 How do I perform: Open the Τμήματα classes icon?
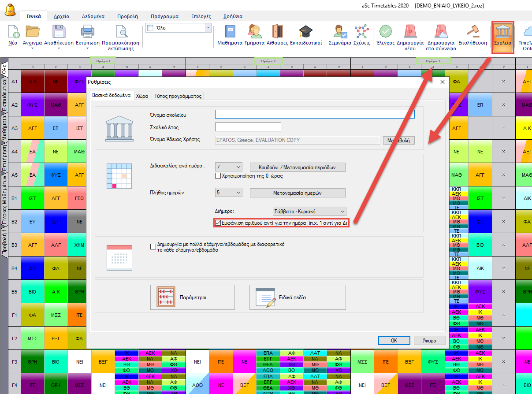(x=254, y=32)
